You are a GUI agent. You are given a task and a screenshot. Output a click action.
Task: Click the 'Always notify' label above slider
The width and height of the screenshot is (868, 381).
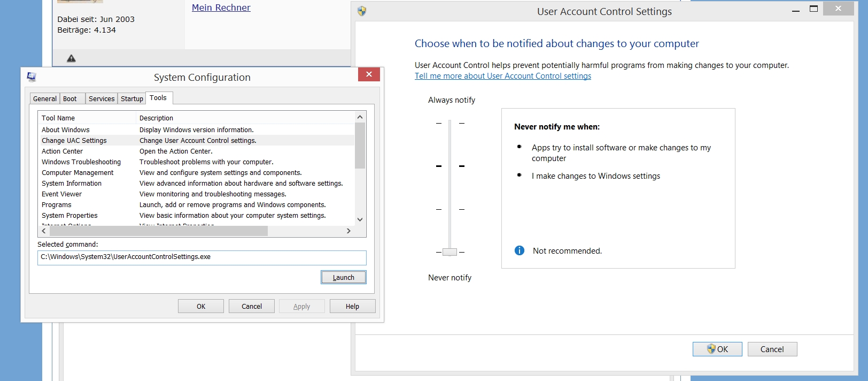coord(452,100)
